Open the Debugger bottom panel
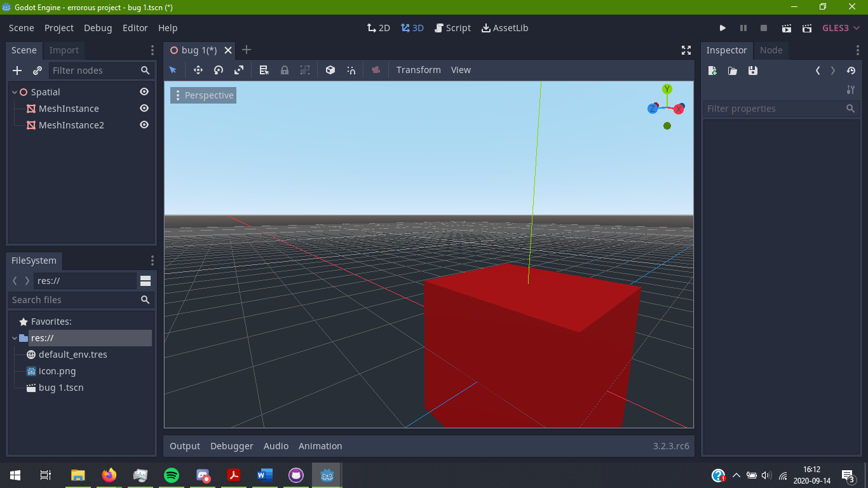Screen dimensions: 868x488 tap(232, 446)
